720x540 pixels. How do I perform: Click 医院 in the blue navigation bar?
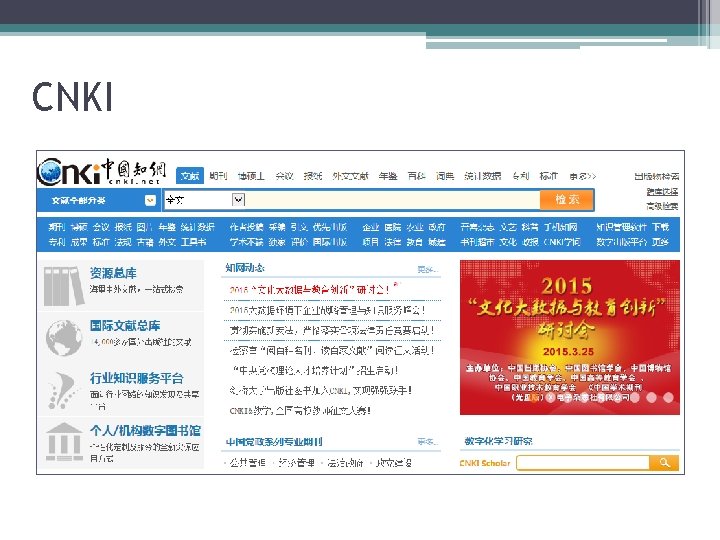click(393, 227)
